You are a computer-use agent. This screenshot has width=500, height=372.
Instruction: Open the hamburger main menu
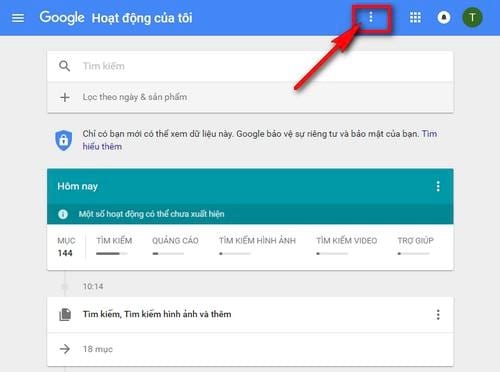pyautogui.click(x=18, y=18)
